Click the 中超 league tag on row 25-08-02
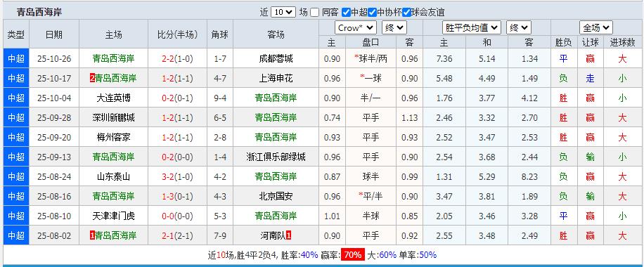 [16, 236]
